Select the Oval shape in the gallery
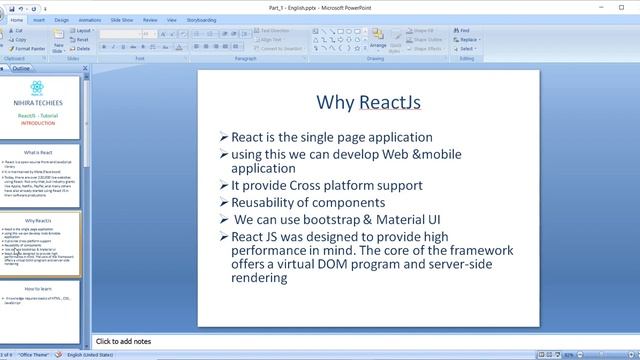 (349, 31)
